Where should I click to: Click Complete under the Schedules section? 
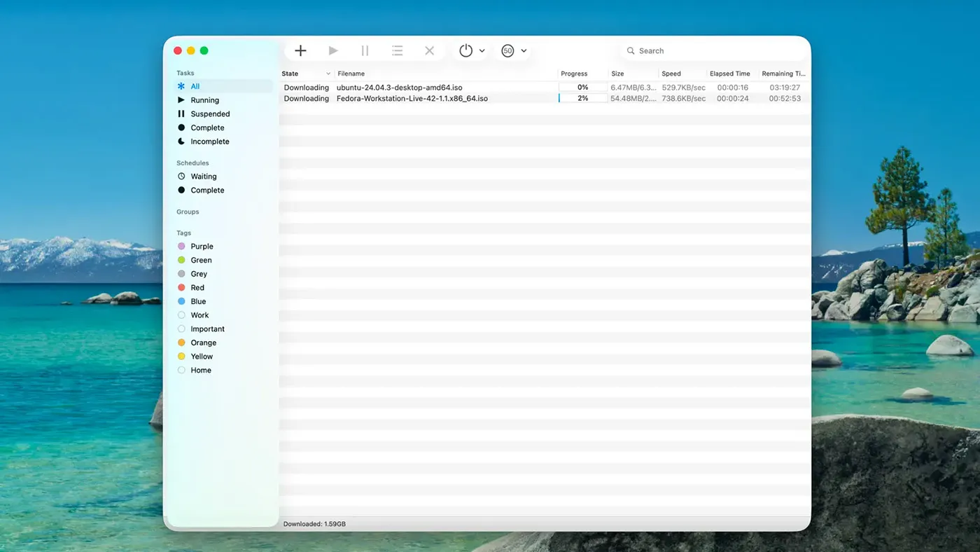pos(206,190)
